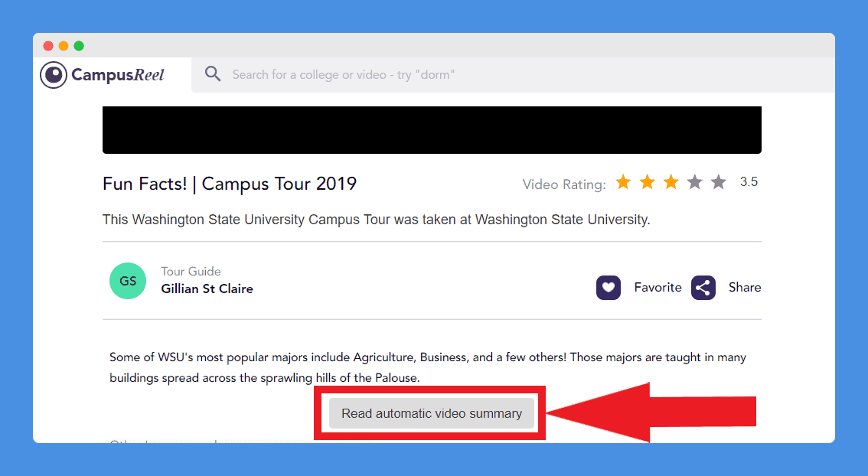This screenshot has width=868, height=476.
Task: Click the black video player area
Action: [x=432, y=130]
